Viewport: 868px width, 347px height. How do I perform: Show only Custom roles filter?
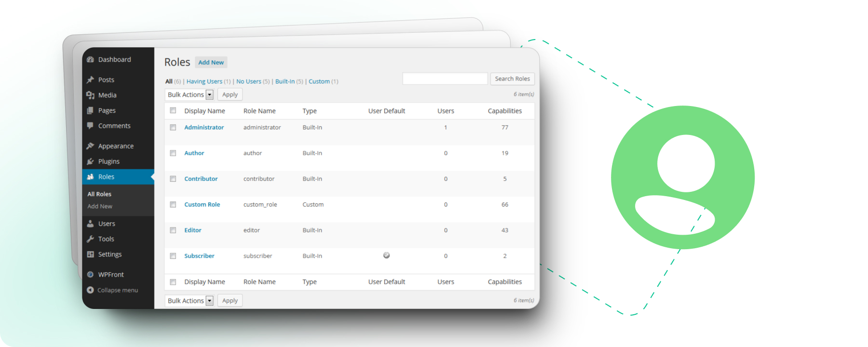[x=319, y=81]
